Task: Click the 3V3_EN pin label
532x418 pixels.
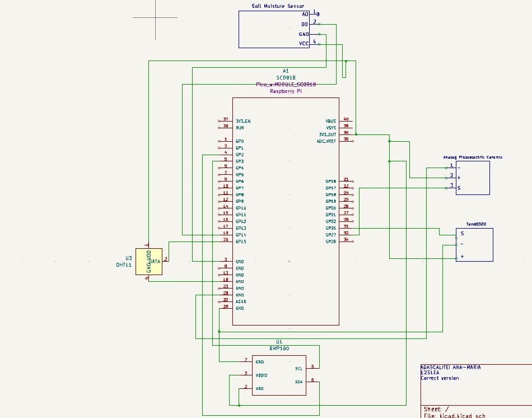Action: click(243, 121)
